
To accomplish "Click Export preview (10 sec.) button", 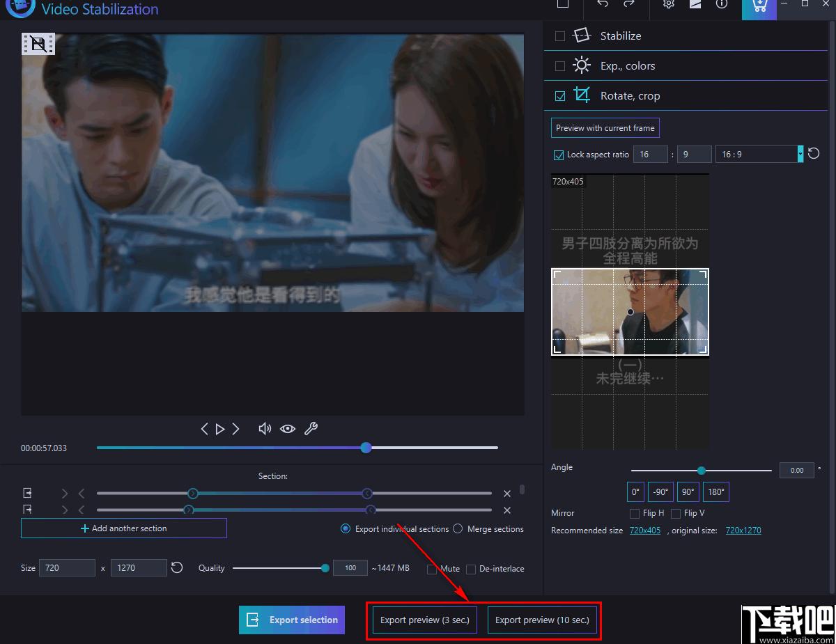I will (542, 620).
